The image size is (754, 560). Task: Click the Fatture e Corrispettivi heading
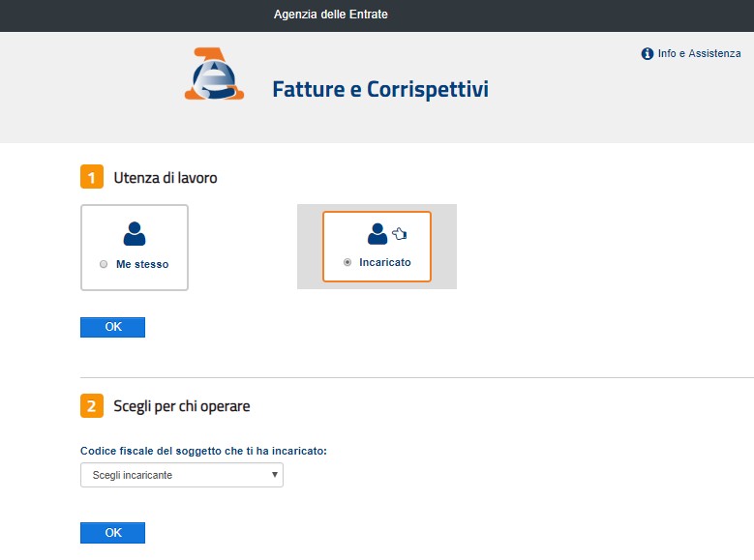pos(380,89)
